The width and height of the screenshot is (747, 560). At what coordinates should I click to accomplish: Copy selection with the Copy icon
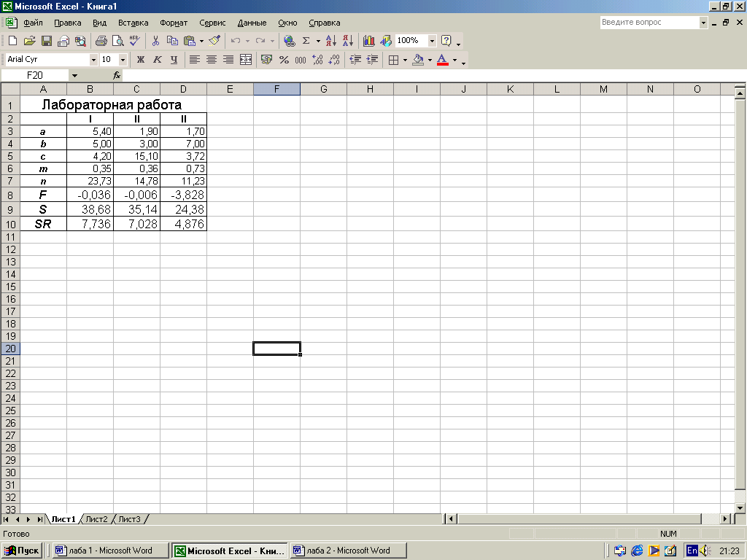pos(172,41)
